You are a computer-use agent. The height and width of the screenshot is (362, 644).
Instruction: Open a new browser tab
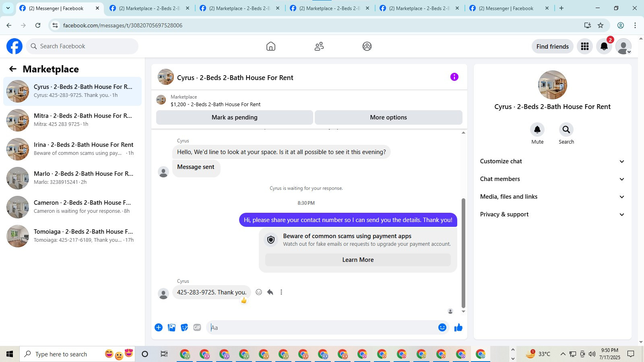[x=561, y=8]
